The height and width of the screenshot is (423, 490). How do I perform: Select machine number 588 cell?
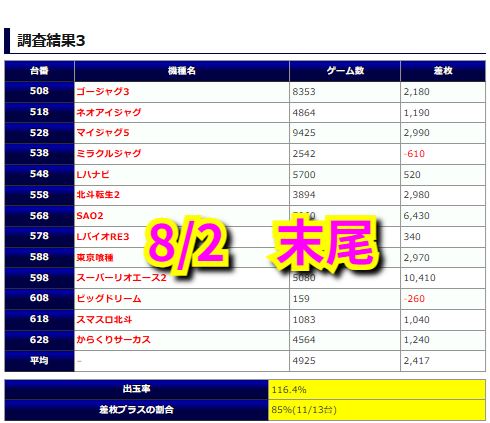coord(39,257)
